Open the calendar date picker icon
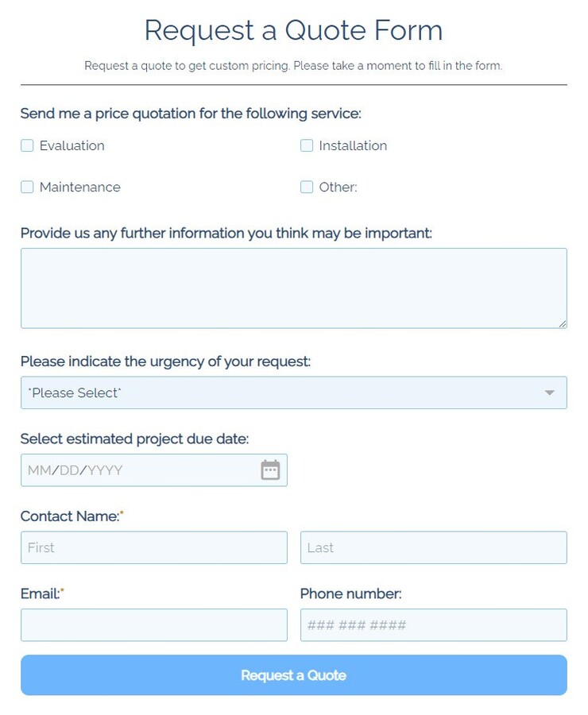Viewport: 588px width, 715px height. [270, 470]
